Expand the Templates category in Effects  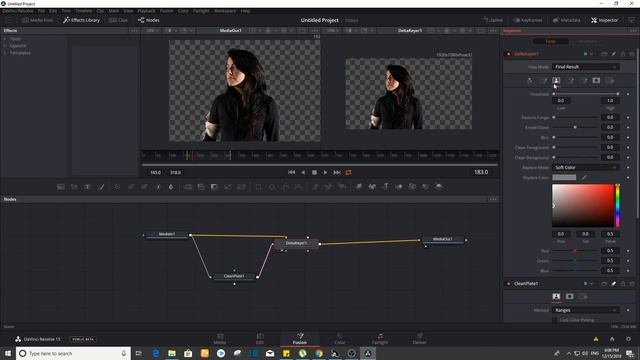click(x=5, y=53)
